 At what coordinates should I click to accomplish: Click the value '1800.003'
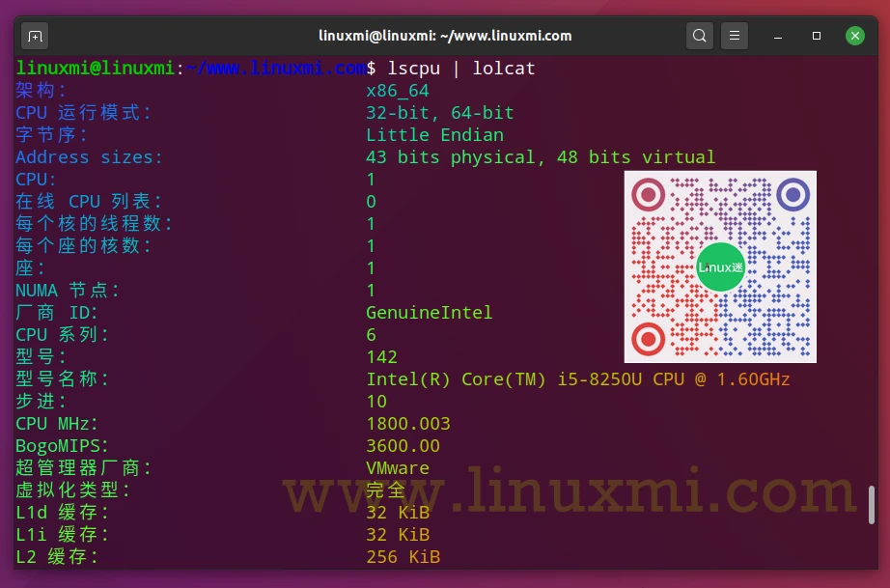(408, 424)
